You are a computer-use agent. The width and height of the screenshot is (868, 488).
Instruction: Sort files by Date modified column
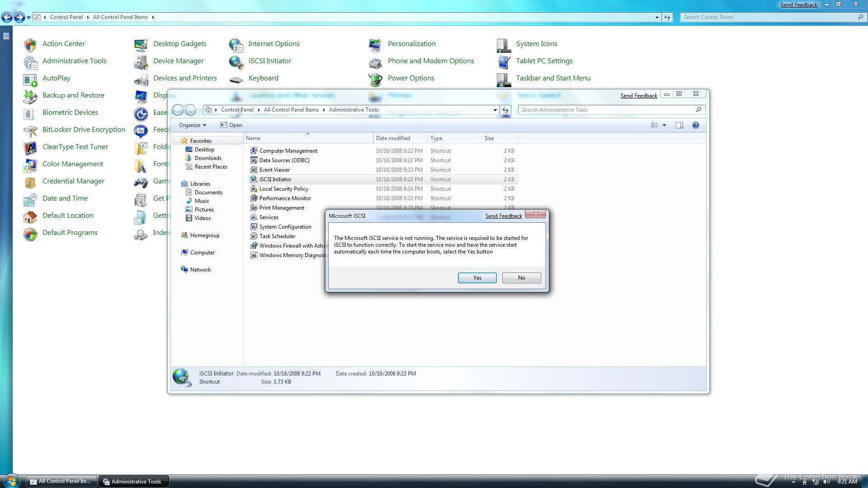click(400, 138)
